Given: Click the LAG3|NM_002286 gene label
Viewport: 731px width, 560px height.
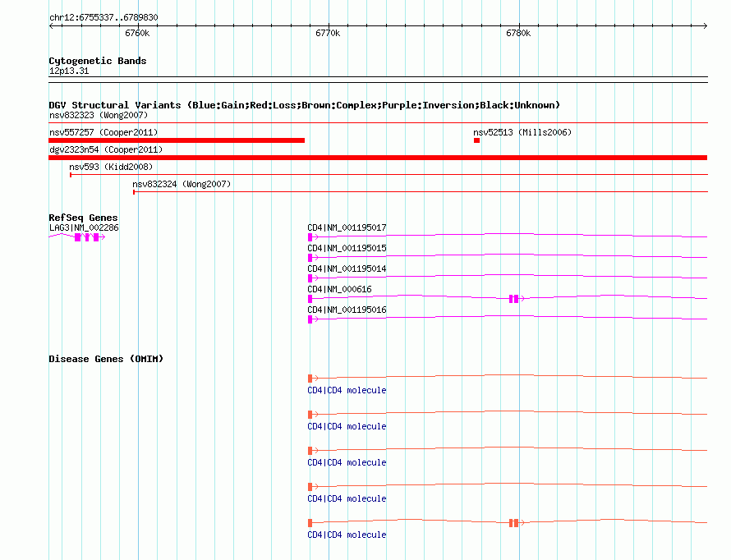Looking at the screenshot, I should pyautogui.click(x=84, y=227).
